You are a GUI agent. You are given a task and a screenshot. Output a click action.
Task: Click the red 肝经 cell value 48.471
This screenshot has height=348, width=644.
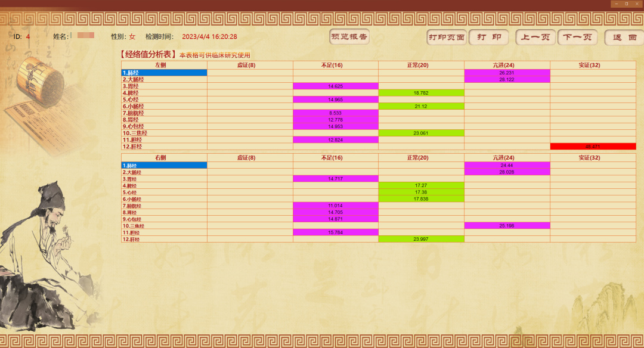pos(593,146)
